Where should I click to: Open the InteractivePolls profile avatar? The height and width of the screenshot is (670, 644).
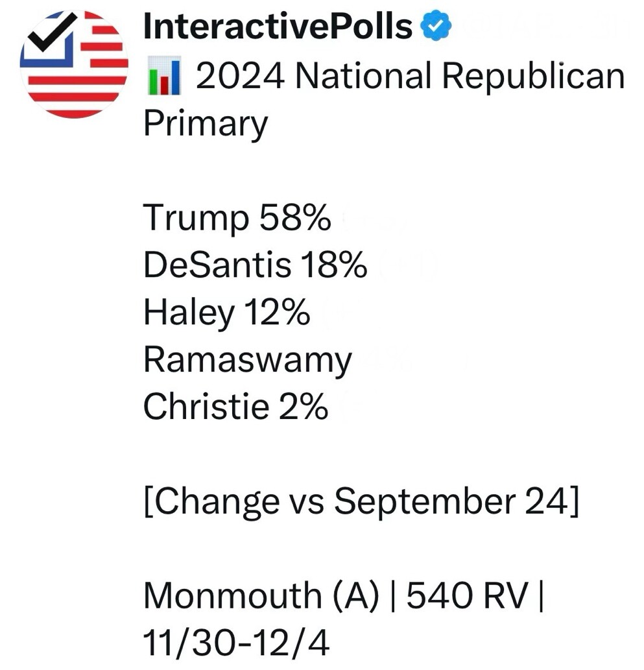point(74,64)
